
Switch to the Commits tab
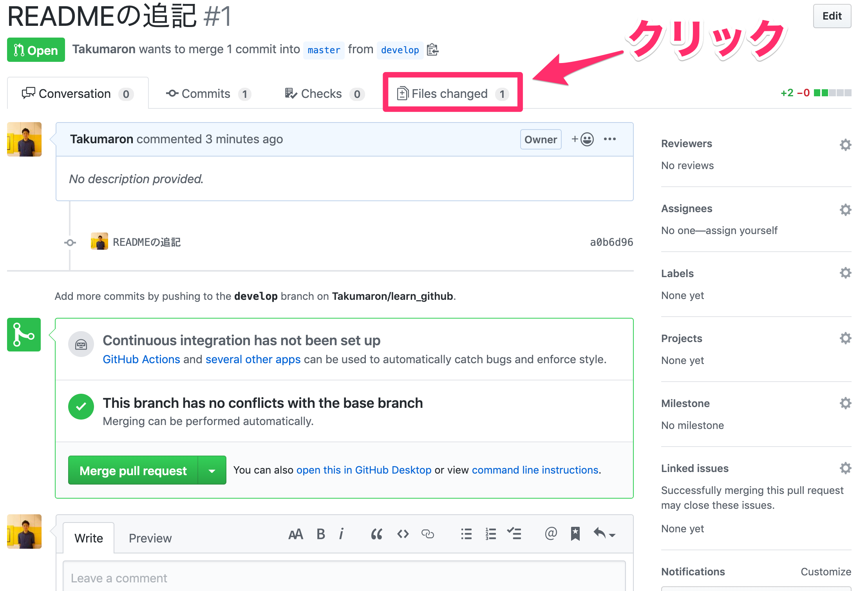(208, 94)
